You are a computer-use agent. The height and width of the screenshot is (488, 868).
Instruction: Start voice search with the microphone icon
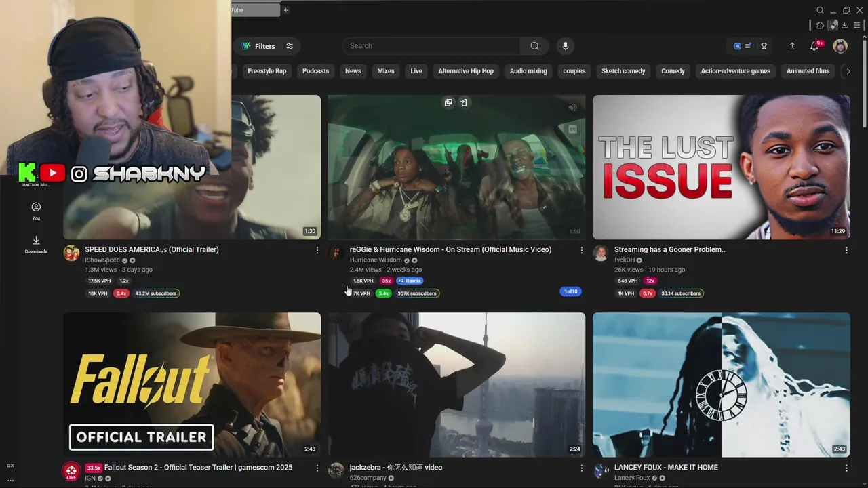(x=565, y=46)
